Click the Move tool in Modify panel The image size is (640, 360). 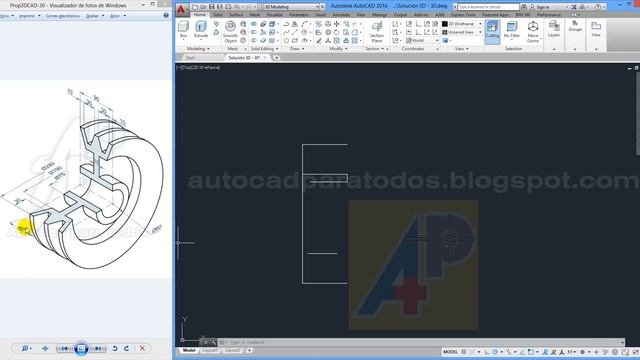point(337,24)
